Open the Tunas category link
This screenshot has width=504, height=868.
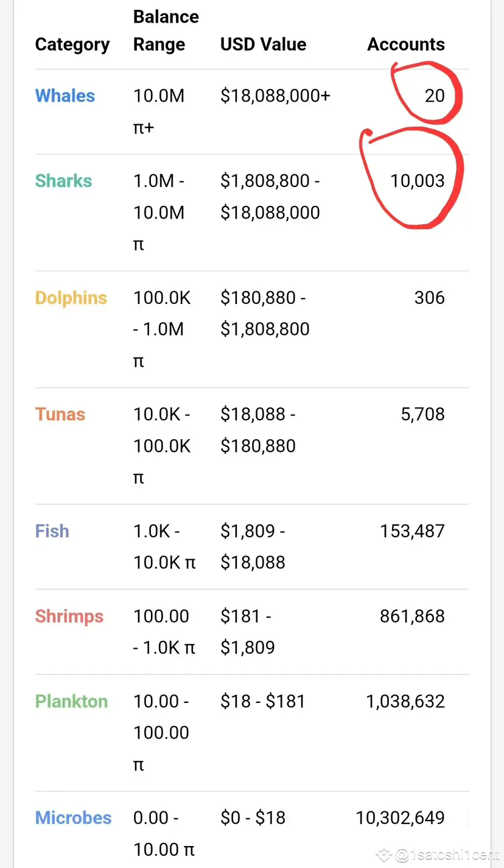[60, 414]
